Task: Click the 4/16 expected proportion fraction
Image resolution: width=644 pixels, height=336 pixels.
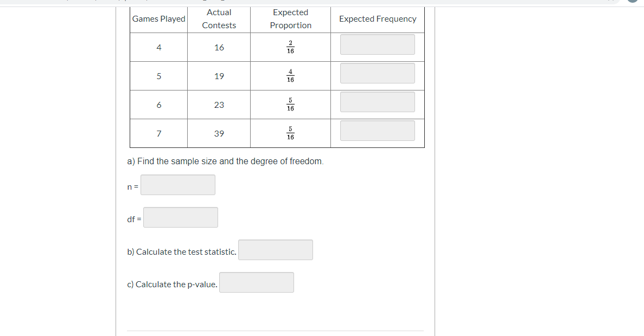Action: click(290, 76)
